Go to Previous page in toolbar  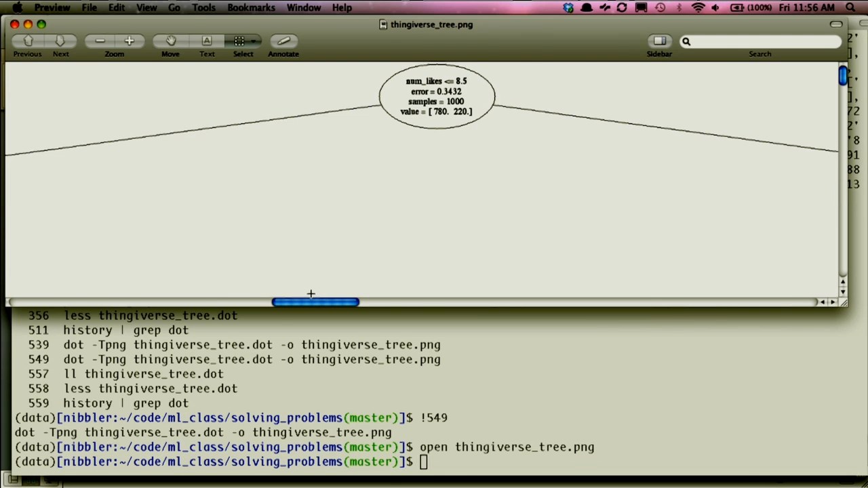pos(28,41)
